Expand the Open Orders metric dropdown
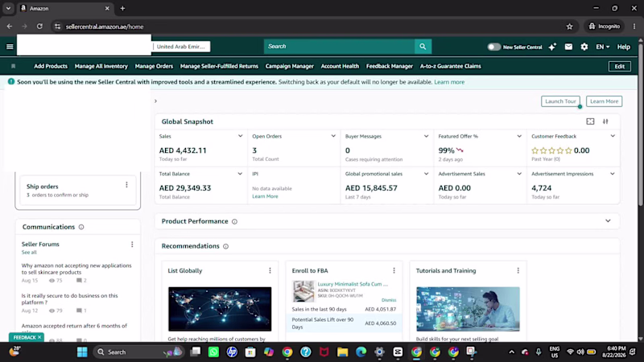This screenshot has width=644, height=362. (x=333, y=136)
